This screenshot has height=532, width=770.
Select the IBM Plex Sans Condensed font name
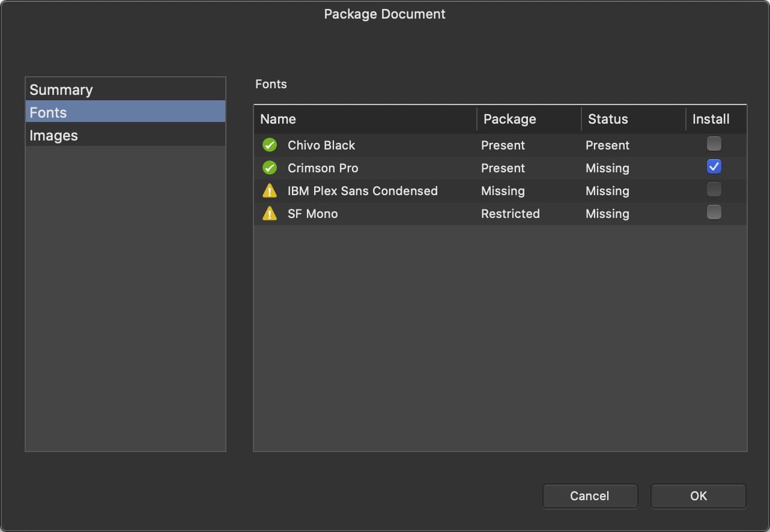click(x=363, y=191)
